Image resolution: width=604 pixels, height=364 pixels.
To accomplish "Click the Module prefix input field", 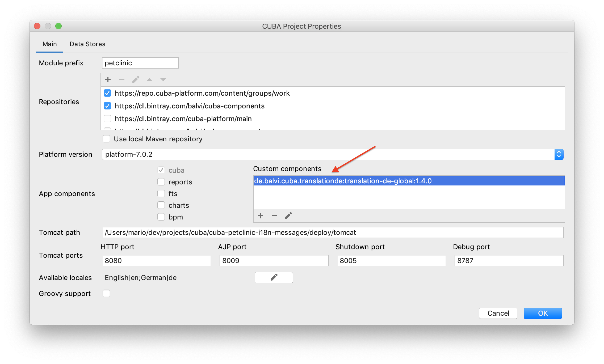I will (139, 64).
